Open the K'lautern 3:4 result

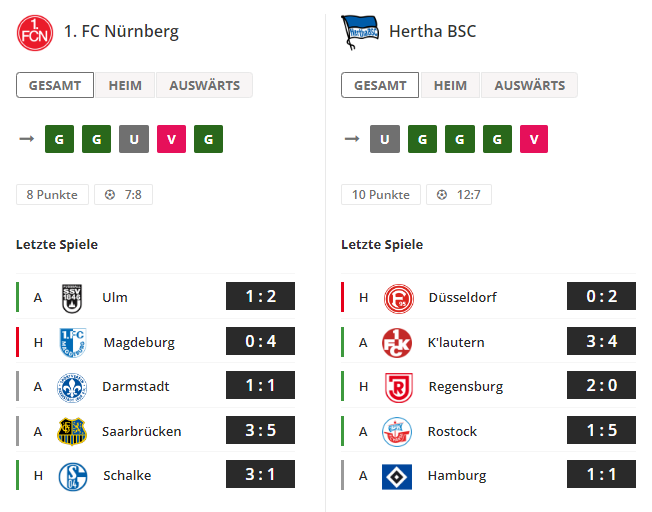coord(601,341)
